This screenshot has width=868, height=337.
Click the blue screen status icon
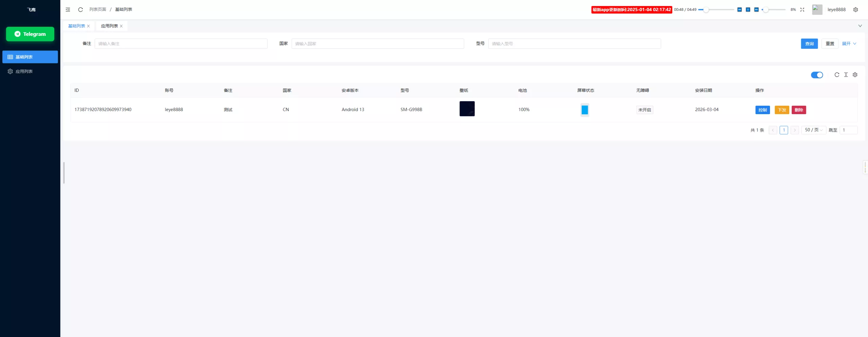coord(585,110)
